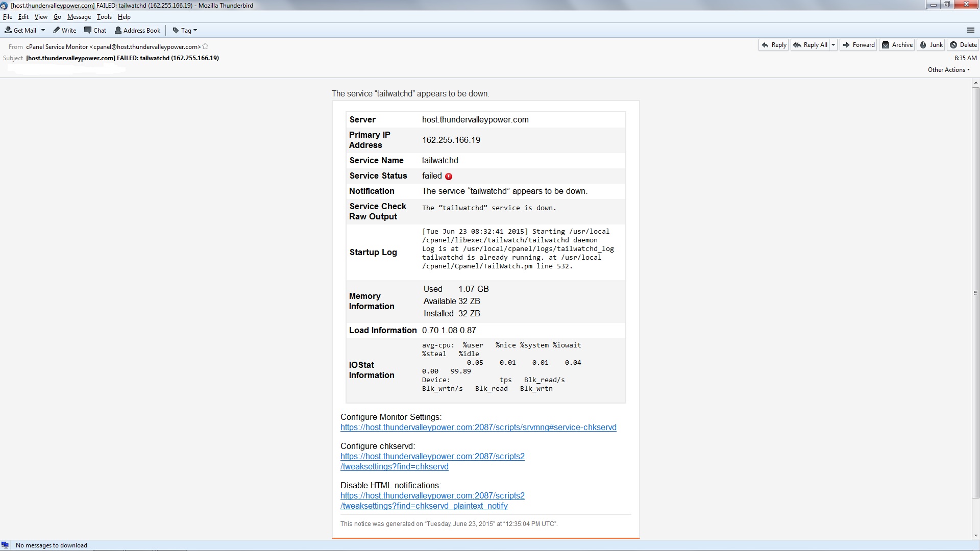Open the Address Book
This screenshot has height=551, width=980.
point(137,30)
